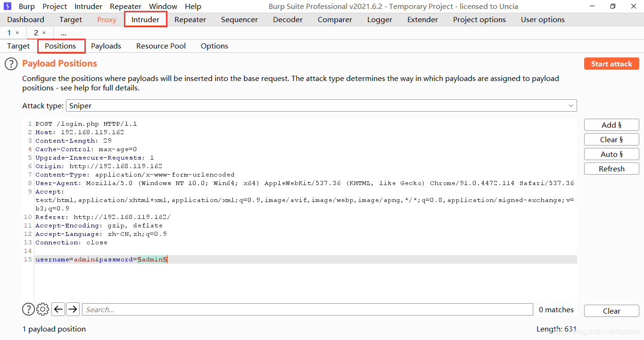Image resolution: width=644 pixels, height=340 pixels.
Task: Click the Clear § button
Action: (611, 139)
